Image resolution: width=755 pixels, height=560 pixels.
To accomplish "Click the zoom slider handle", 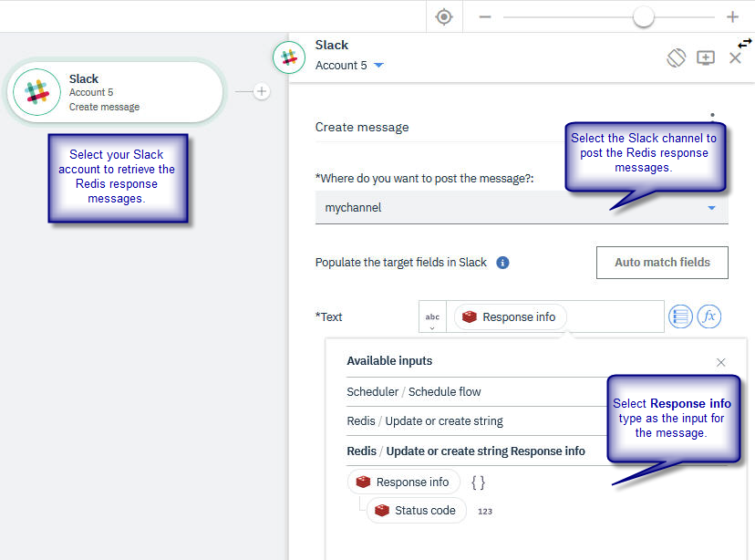I will click(x=643, y=16).
